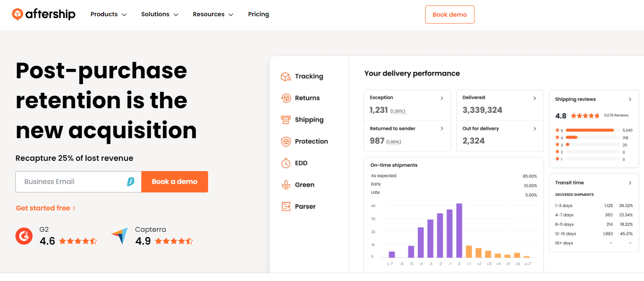Click the Shipping label icon
This screenshot has width=644, height=281.
(x=286, y=120)
